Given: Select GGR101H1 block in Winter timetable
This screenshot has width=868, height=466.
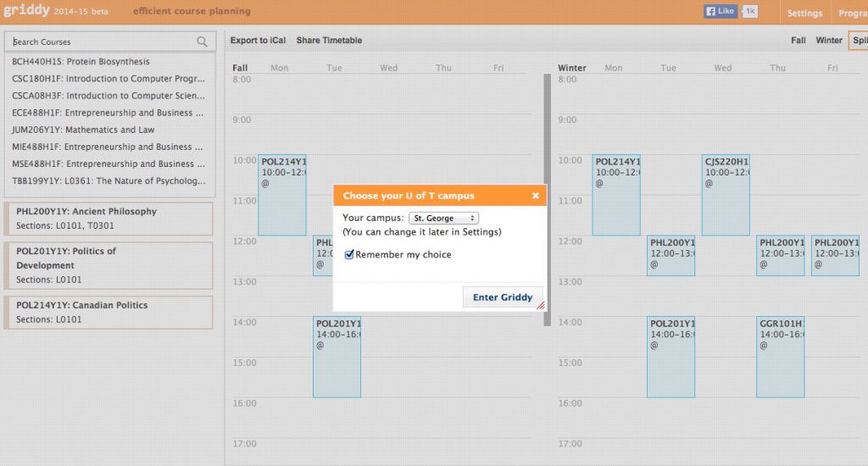Looking at the screenshot, I should [780, 356].
